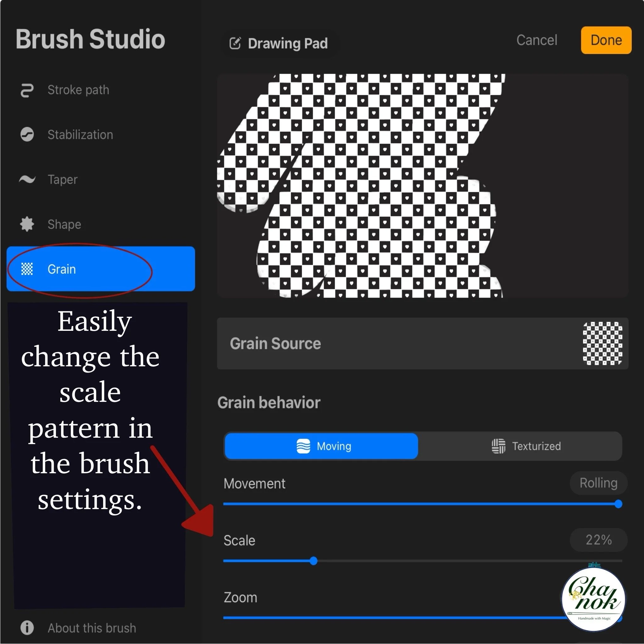Click the About this brush info icon

[27, 628]
